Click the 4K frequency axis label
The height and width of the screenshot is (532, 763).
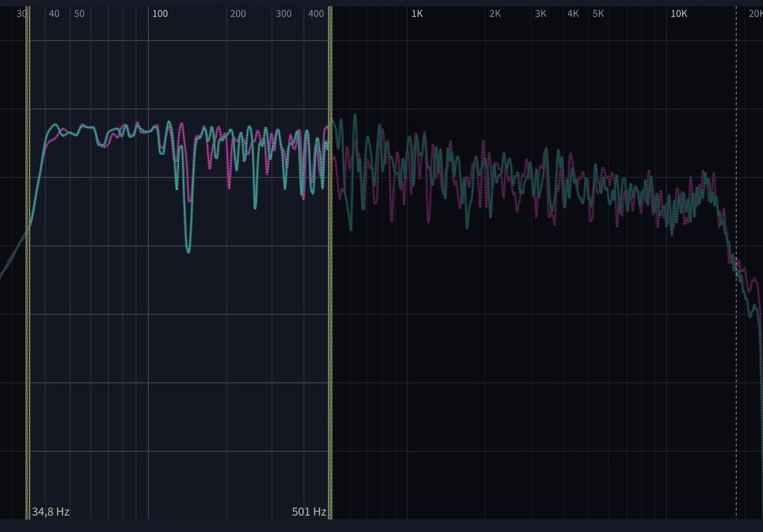click(573, 14)
